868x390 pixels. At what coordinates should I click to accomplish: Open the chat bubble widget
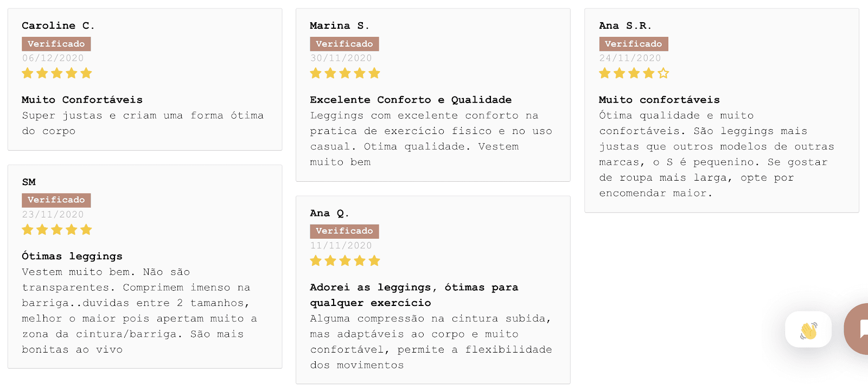(858, 329)
